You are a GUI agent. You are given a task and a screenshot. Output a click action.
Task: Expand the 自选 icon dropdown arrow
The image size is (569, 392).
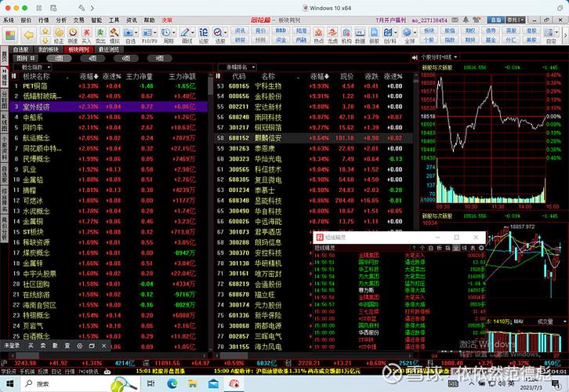tap(136, 32)
